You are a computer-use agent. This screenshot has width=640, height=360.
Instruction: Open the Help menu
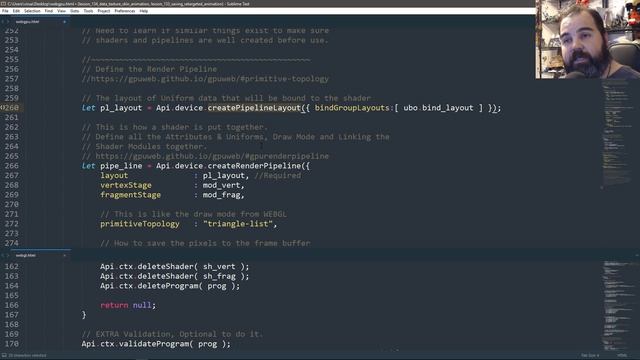pyautogui.click(x=144, y=11)
